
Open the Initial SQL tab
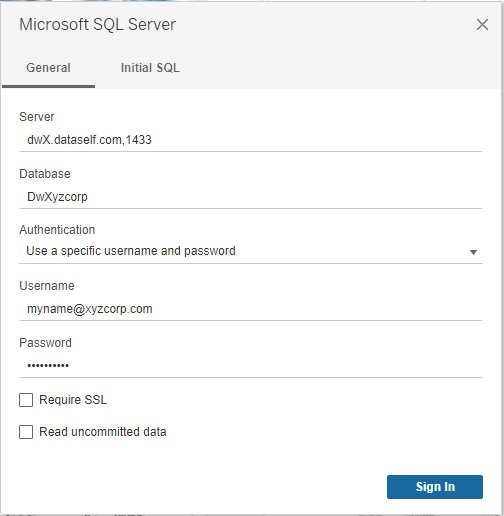(150, 68)
